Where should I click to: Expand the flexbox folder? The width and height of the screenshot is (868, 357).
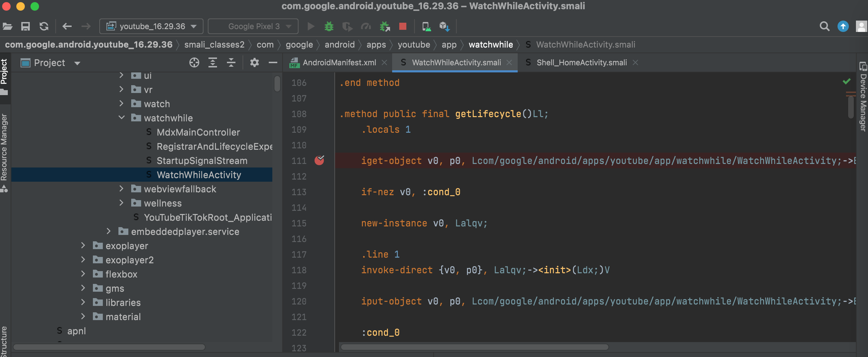[83, 274]
